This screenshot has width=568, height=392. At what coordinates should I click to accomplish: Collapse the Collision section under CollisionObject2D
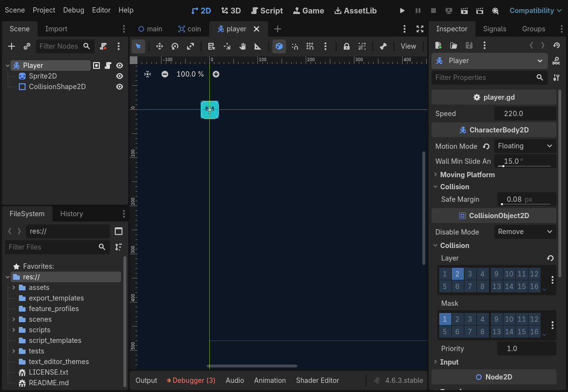coord(455,246)
